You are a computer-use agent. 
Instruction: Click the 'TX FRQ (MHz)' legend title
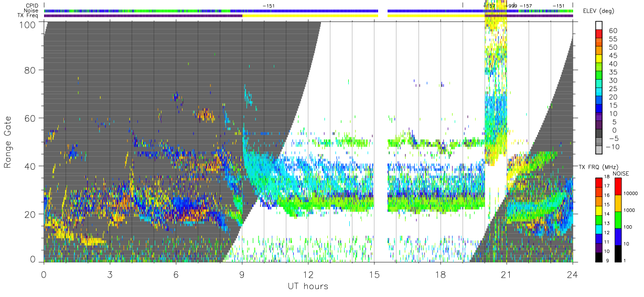click(598, 167)
